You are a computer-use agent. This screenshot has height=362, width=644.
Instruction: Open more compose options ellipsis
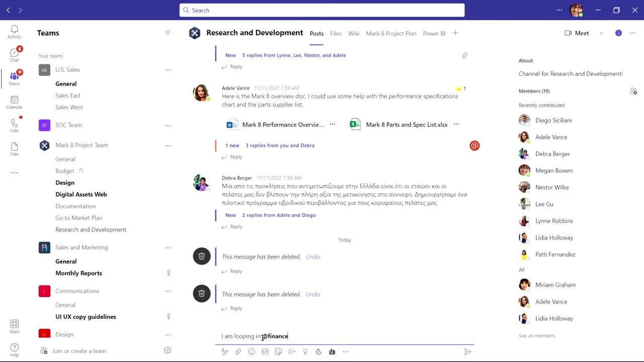click(x=345, y=352)
